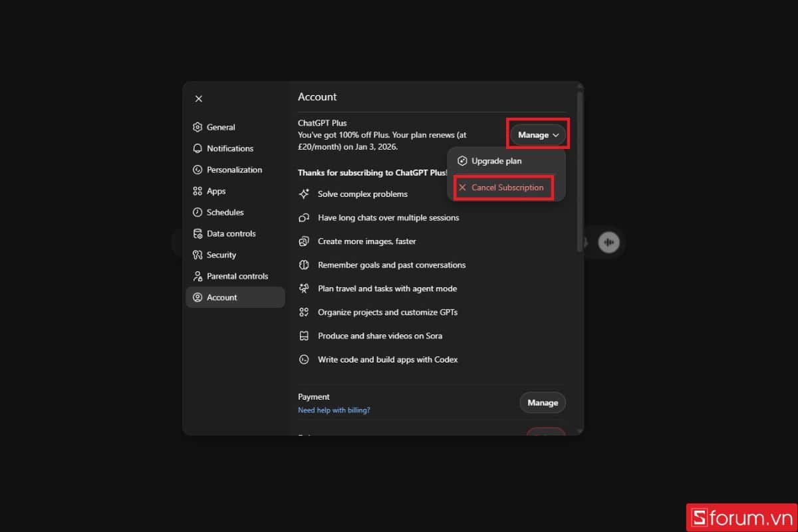Click the settings dialog vertical scrollbar

click(x=580, y=171)
